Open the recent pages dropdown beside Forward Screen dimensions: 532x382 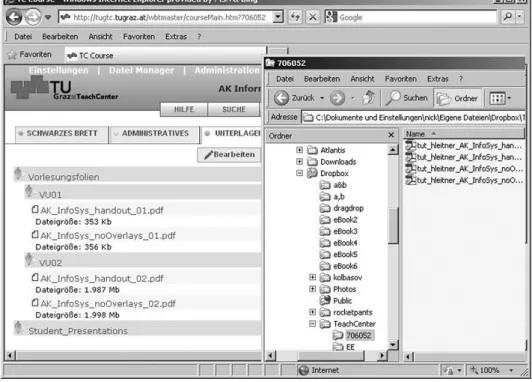click(x=48, y=17)
